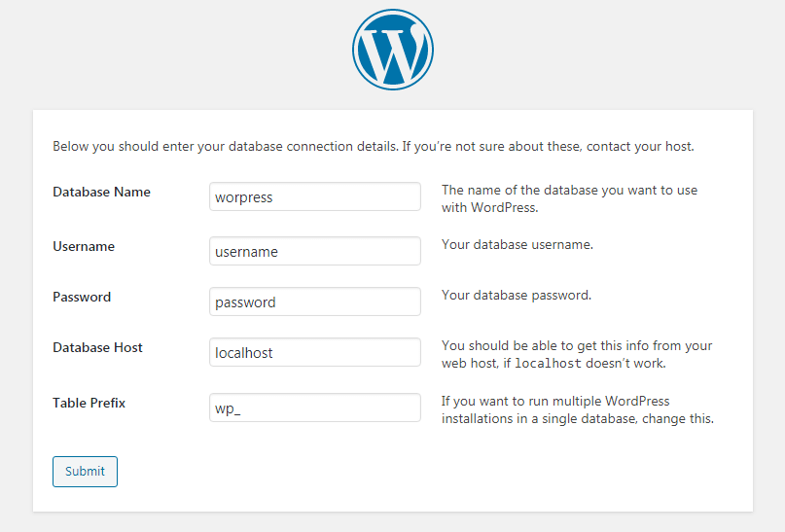Click into the Username text box
The image size is (785, 532).
(315, 251)
